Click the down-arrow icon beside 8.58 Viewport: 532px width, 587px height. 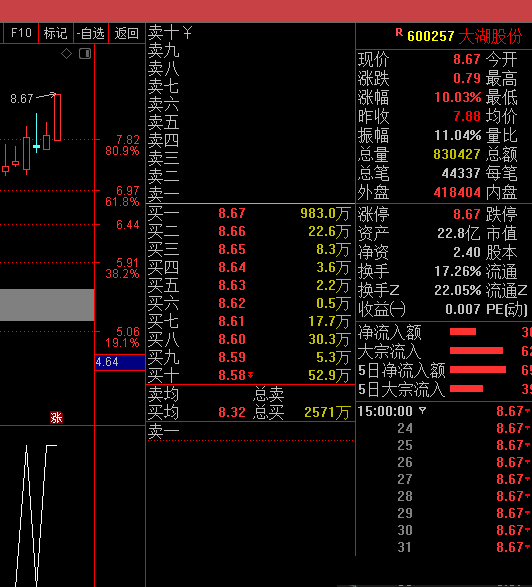(x=250, y=375)
